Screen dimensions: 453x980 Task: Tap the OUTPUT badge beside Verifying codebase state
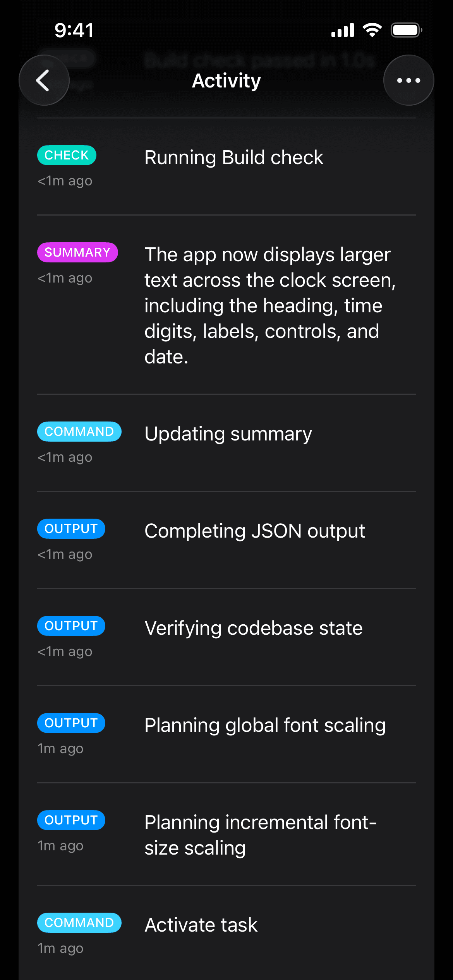[x=71, y=625]
